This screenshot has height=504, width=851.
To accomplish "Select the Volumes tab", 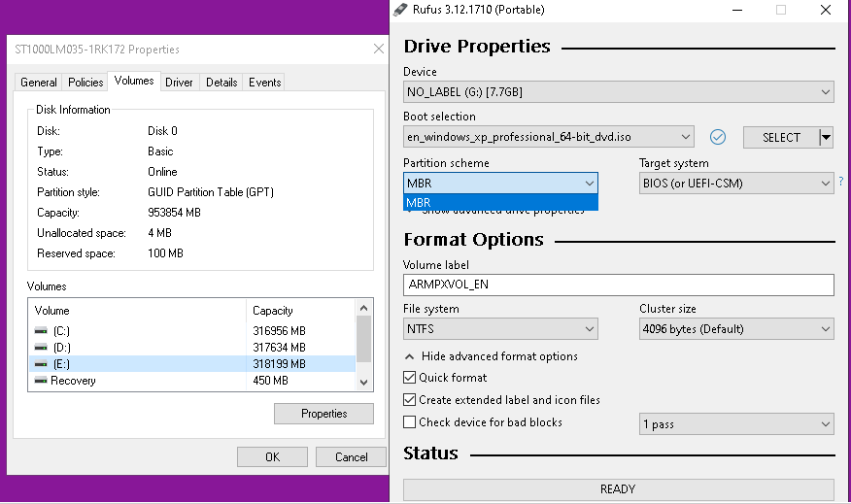I will click(x=134, y=81).
